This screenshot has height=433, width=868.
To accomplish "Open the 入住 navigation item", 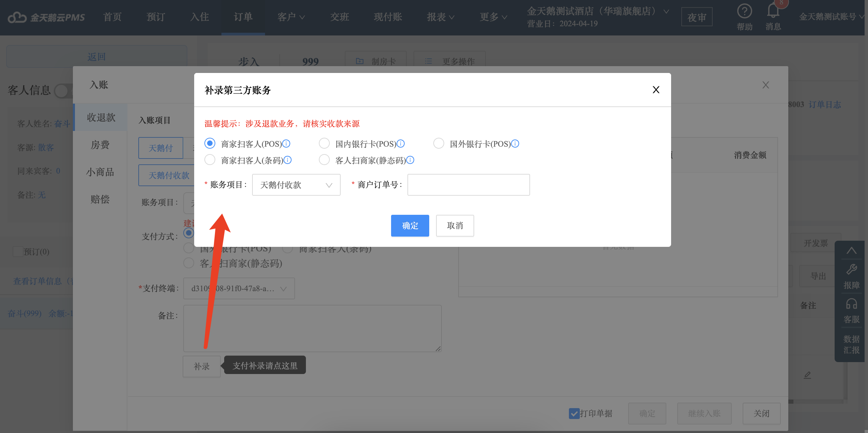I will pyautogui.click(x=200, y=17).
